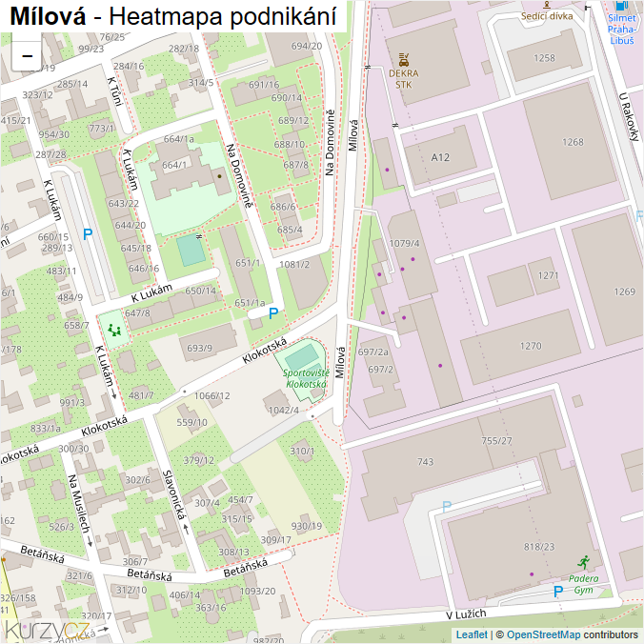Click the Sedící dívka statue icon
Viewport: 644px width, 644px height.
tap(547, 5)
